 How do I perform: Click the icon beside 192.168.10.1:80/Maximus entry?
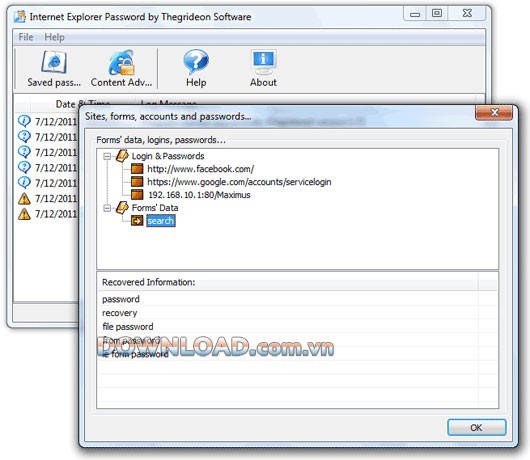pos(137,195)
